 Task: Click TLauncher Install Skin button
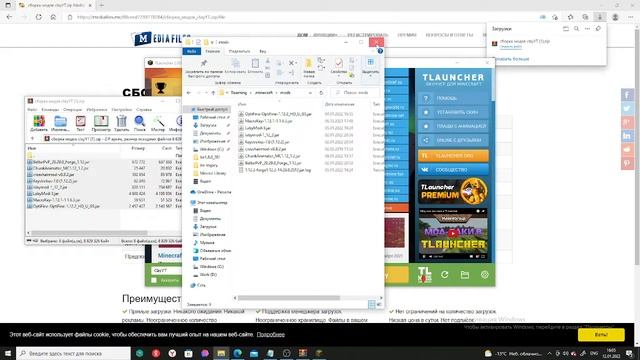coord(453,112)
